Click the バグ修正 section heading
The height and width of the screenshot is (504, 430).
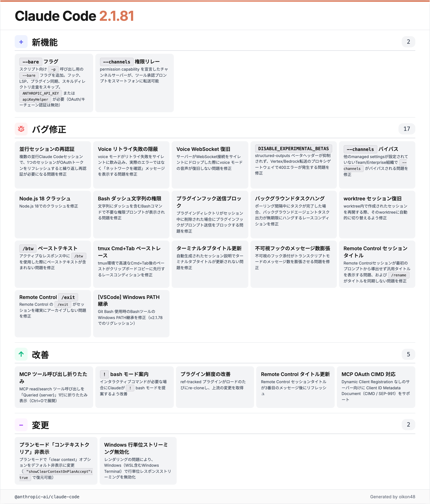(49, 129)
